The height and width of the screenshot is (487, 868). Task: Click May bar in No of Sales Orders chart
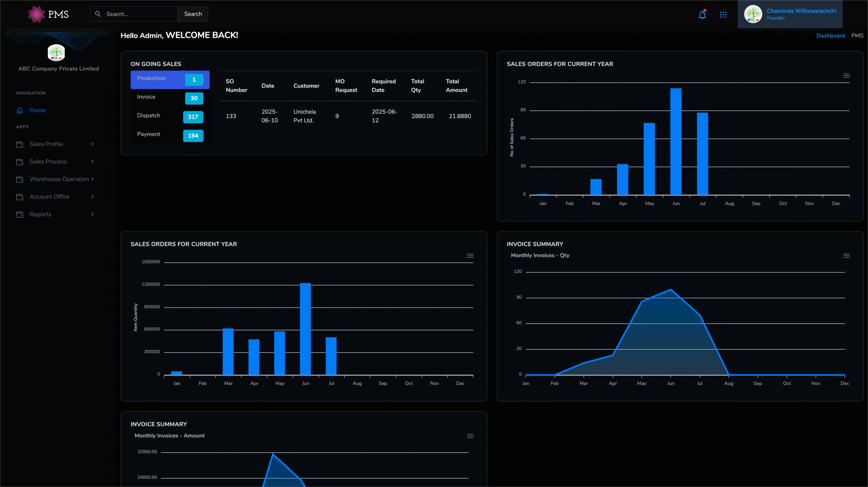649,159
